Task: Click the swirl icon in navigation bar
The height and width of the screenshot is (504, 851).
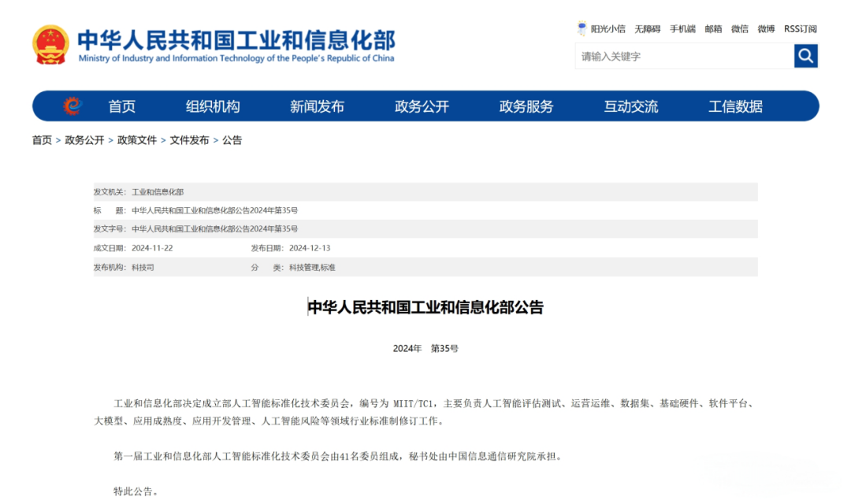Action: point(72,106)
